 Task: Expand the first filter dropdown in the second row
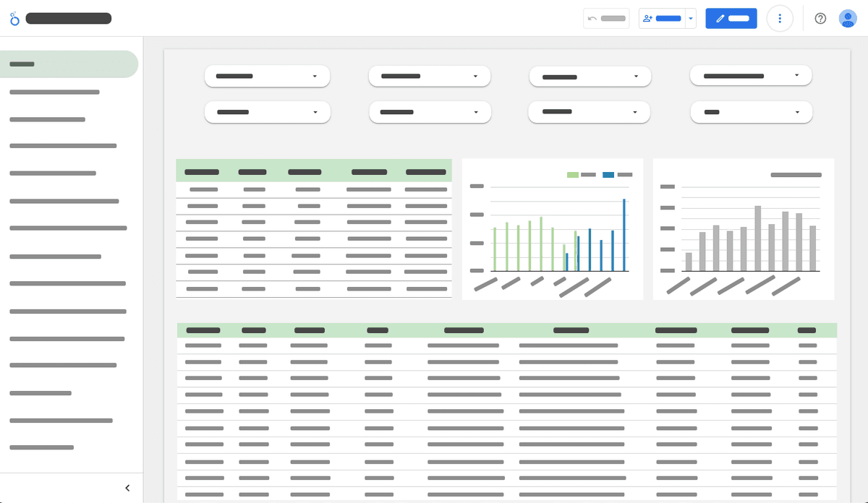point(267,112)
